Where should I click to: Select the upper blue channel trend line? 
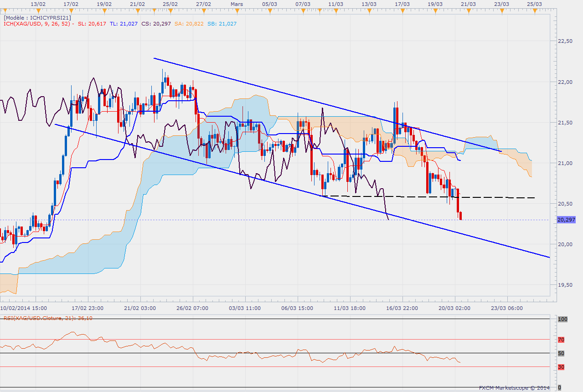327,104
